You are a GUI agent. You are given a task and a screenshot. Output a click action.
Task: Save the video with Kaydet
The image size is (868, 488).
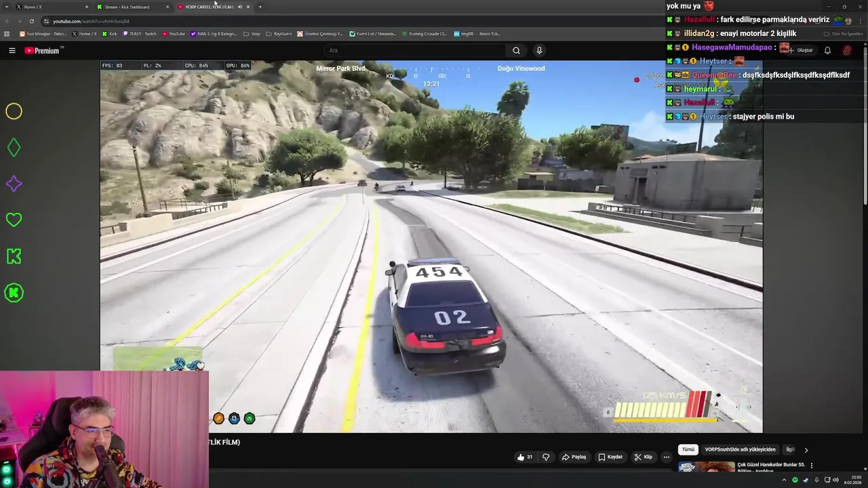(x=610, y=457)
